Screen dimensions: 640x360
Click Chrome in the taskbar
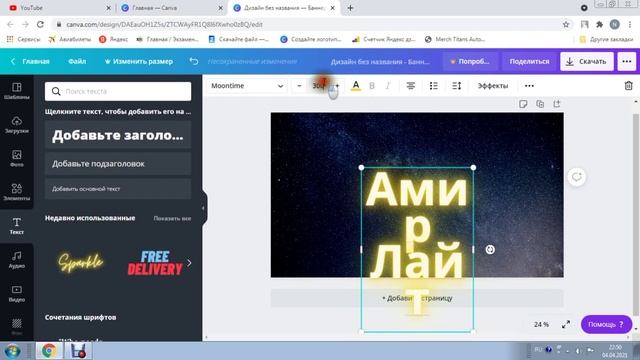49,351
